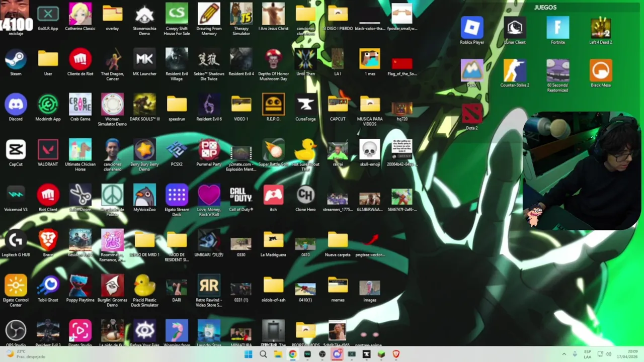This screenshot has height=362, width=644.
Task: Open Fortnite from JUEGOS group
Action: (557, 31)
